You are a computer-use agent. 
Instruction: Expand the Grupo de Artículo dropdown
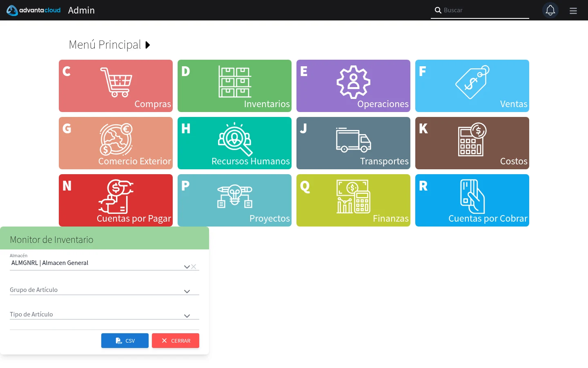[187, 291]
